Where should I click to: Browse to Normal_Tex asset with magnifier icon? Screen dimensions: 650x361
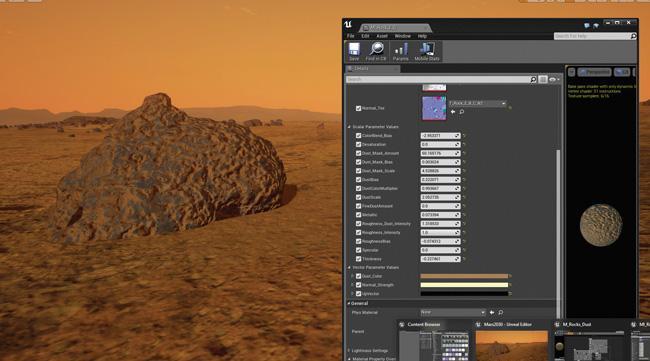coord(461,112)
